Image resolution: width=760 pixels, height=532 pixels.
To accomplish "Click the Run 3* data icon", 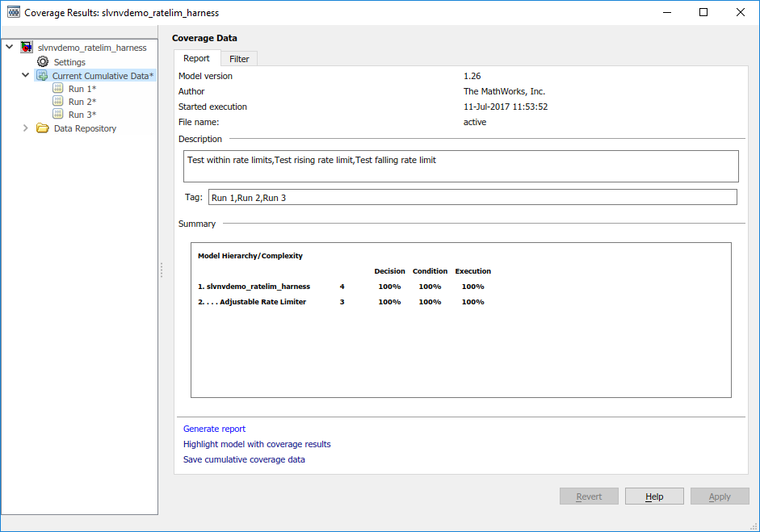I will coord(57,114).
